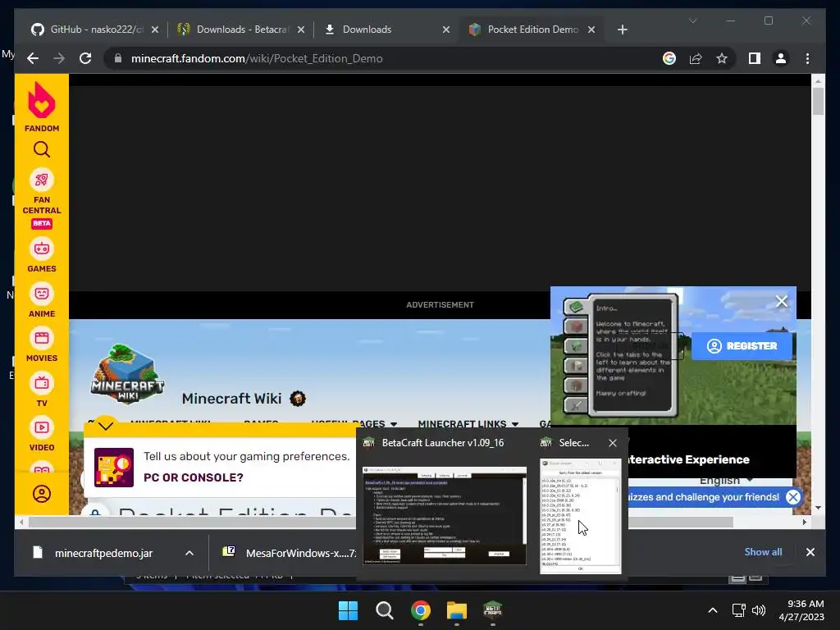This screenshot has height=630, width=840.
Task: Open Chrome tab search chevron
Action: pyautogui.click(x=692, y=21)
